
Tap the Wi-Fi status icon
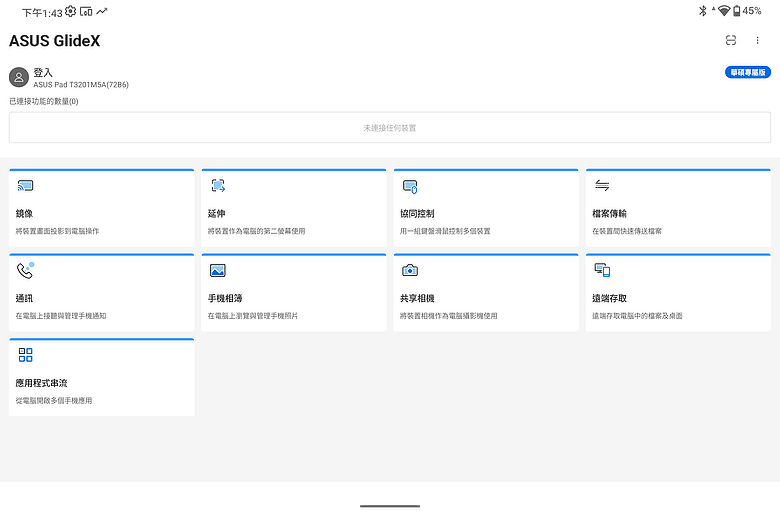[x=724, y=10]
